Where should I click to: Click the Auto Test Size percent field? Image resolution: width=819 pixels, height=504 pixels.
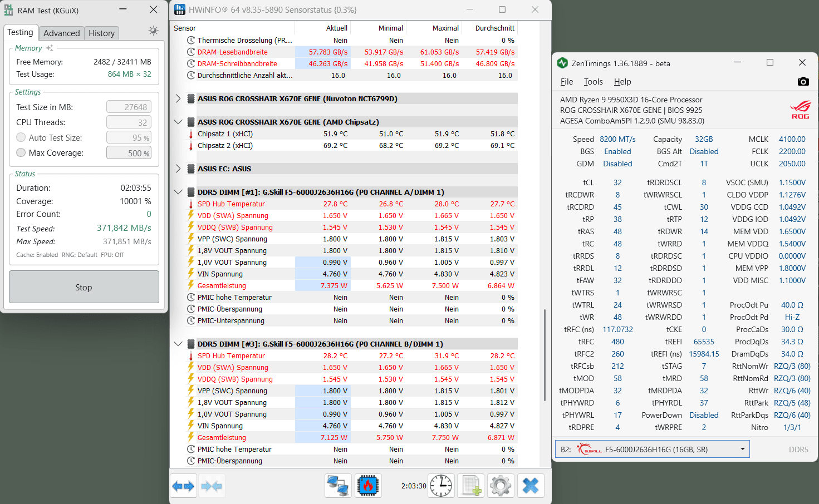129,137
